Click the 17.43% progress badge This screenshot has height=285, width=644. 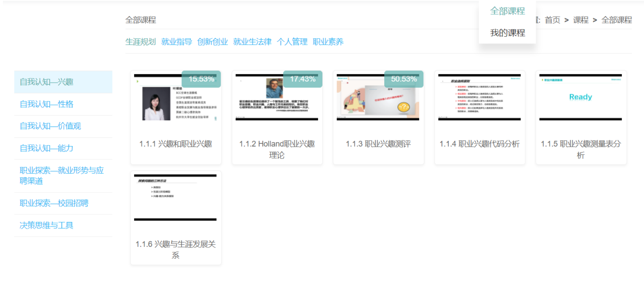point(303,79)
